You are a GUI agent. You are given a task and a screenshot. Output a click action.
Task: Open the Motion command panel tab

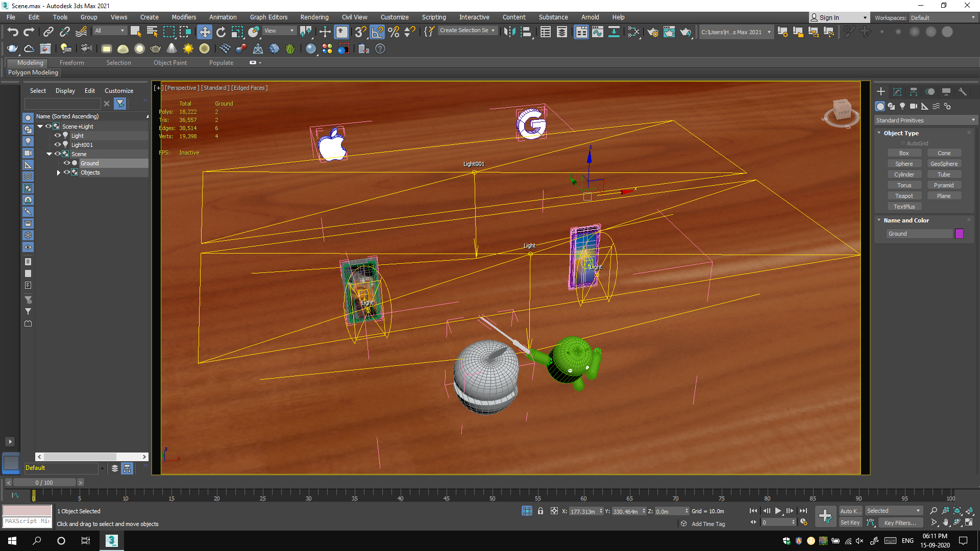(x=930, y=92)
